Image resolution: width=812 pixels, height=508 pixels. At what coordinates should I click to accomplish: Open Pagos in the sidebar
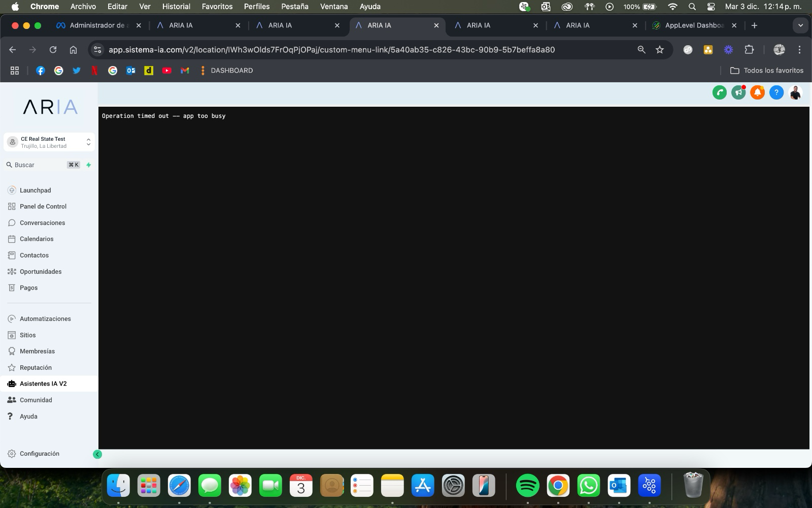(28, 288)
